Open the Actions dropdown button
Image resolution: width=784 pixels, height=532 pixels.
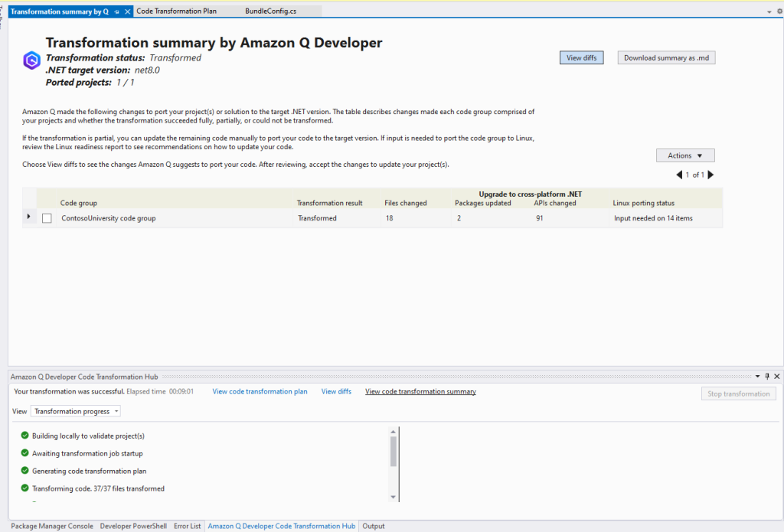[685, 155]
